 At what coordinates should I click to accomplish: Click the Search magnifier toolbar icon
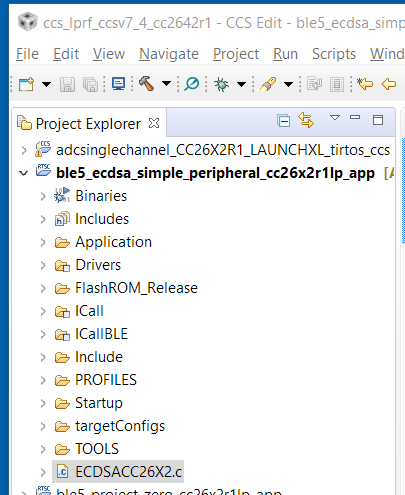192,84
